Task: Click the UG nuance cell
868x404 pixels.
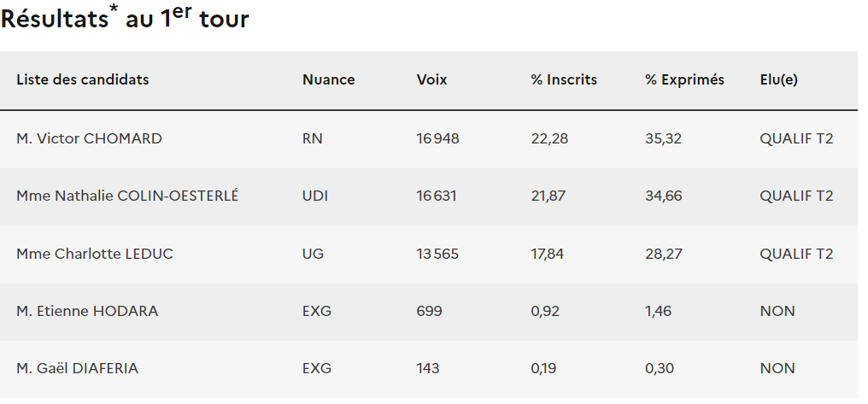Action: click(x=314, y=254)
